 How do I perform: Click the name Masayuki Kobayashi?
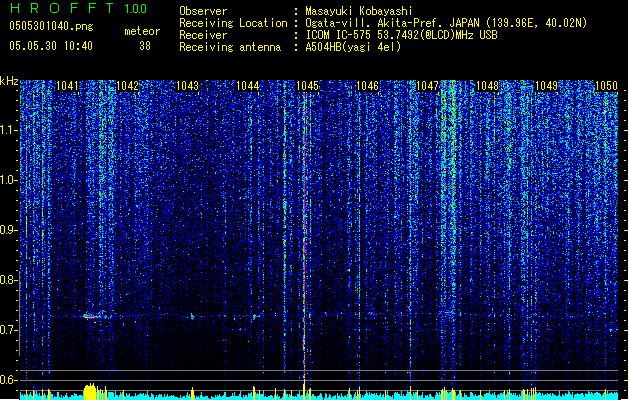pos(359,11)
